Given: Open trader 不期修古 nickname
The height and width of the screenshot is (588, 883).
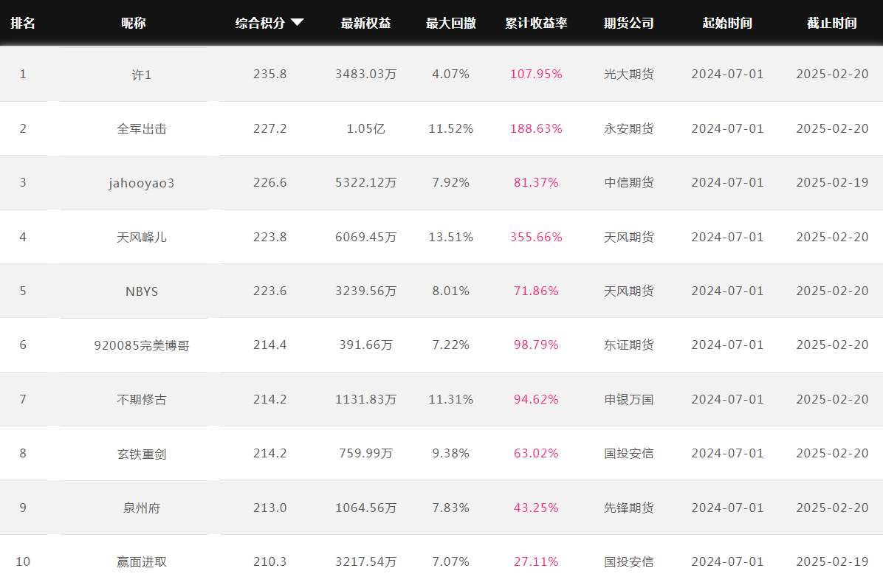Looking at the screenshot, I should pos(142,400).
